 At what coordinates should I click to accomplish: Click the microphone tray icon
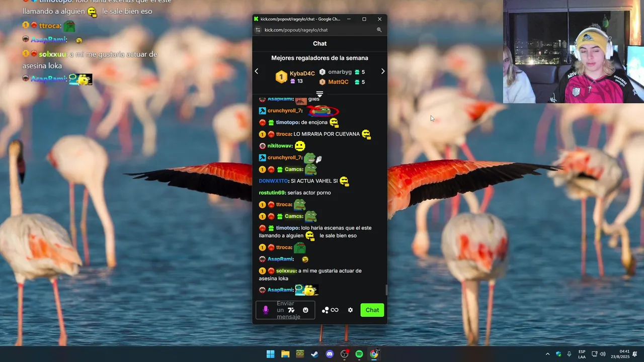[x=569, y=354]
